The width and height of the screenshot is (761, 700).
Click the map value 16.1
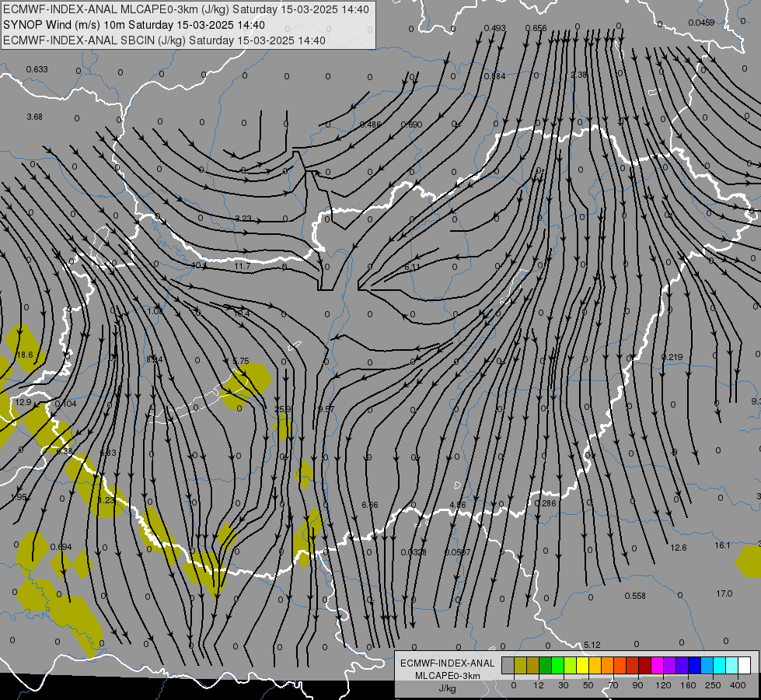tap(722, 545)
